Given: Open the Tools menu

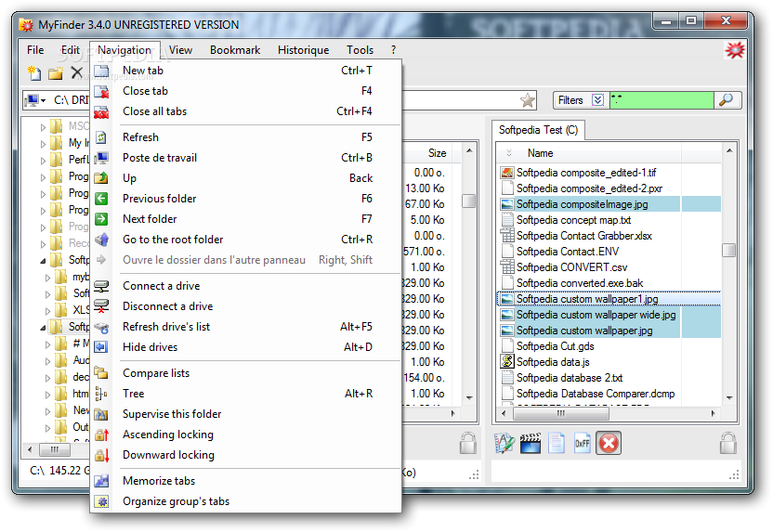Looking at the screenshot, I should tap(360, 50).
